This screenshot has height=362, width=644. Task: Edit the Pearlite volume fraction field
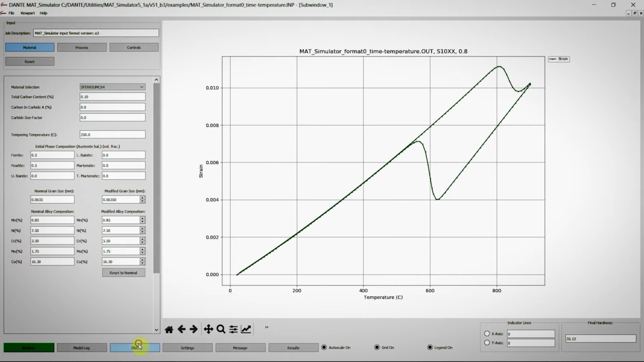52,165
